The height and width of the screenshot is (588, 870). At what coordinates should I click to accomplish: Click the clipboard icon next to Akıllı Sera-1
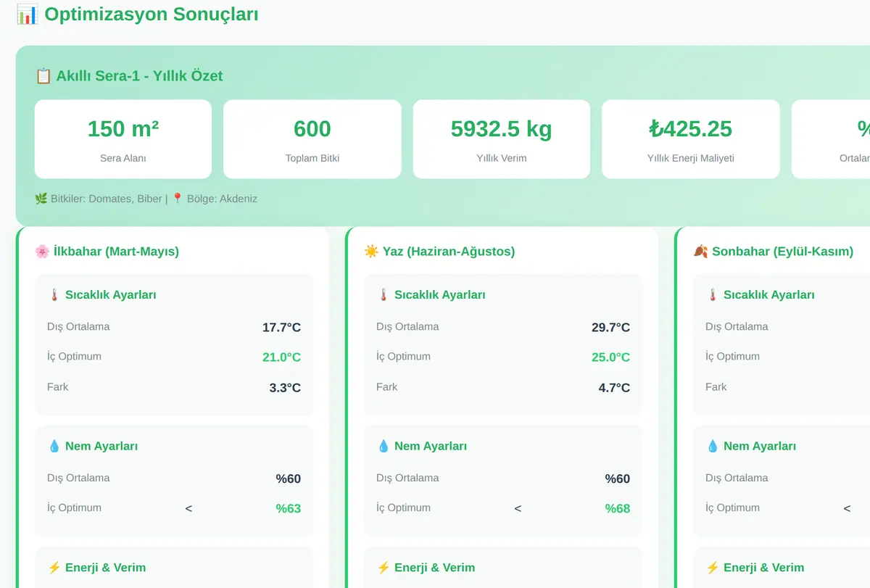point(43,76)
